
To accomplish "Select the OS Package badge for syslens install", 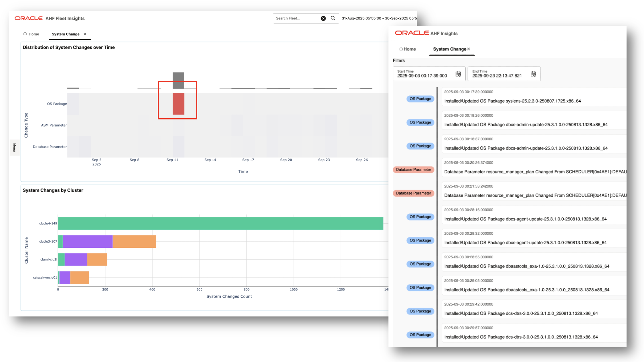I will [x=420, y=99].
